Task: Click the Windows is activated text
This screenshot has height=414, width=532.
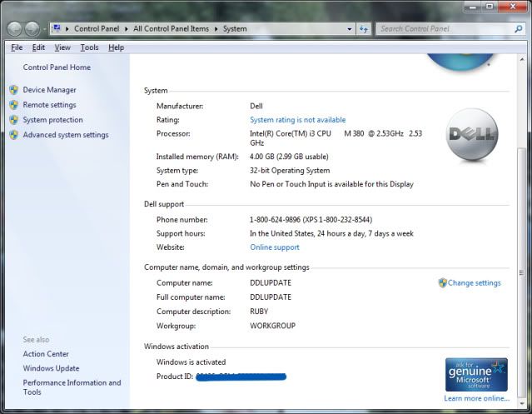Action: pyautogui.click(x=191, y=362)
